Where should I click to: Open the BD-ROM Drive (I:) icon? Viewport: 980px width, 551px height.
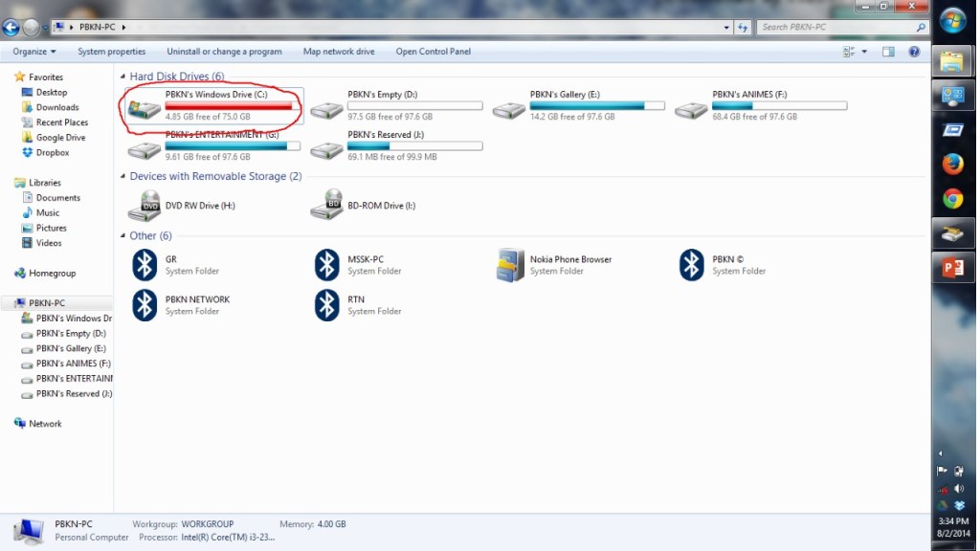[x=327, y=206]
